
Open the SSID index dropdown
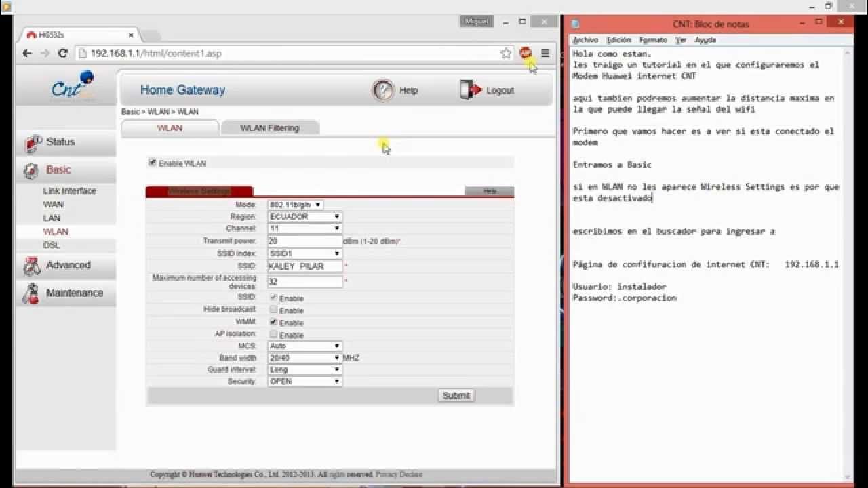(304, 253)
